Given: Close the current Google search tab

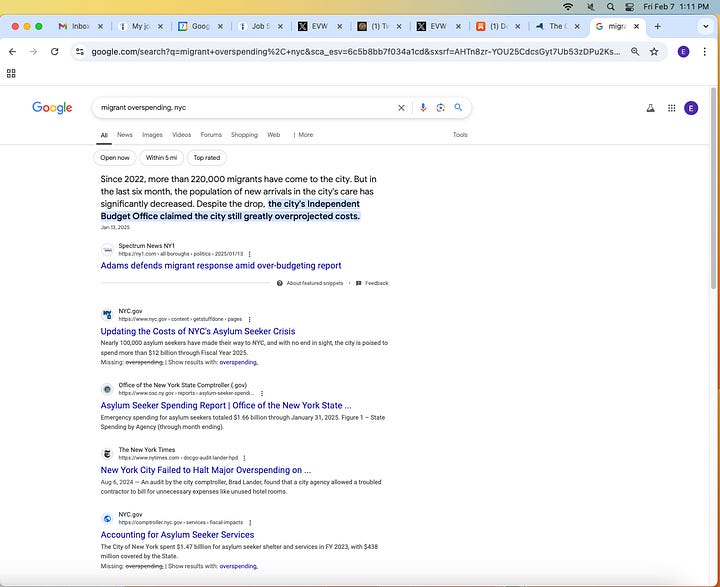Looking at the screenshot, I should (x=636, y=26).
